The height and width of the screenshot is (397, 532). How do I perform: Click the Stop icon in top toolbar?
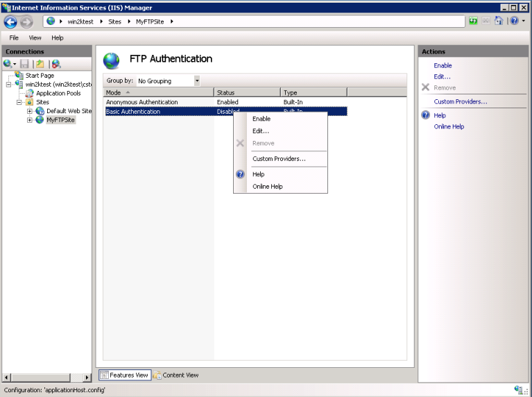[486, 21]
